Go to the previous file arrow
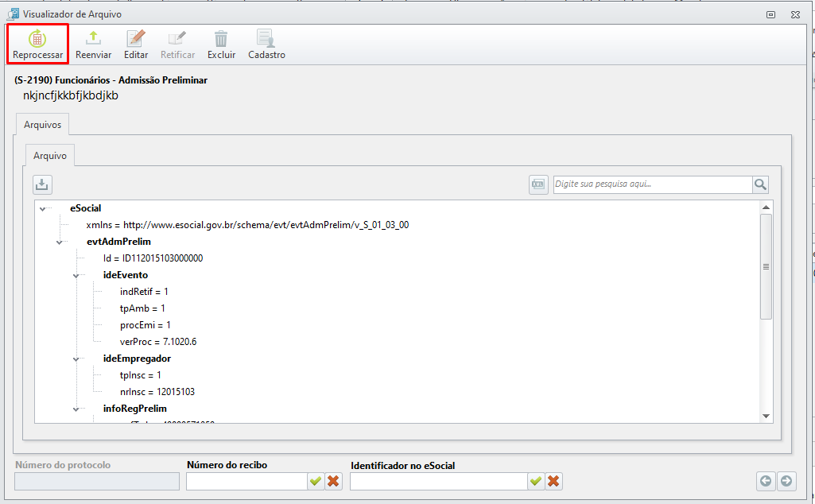Viewport: 815px width, 504px height. click(x=766, y=481)
